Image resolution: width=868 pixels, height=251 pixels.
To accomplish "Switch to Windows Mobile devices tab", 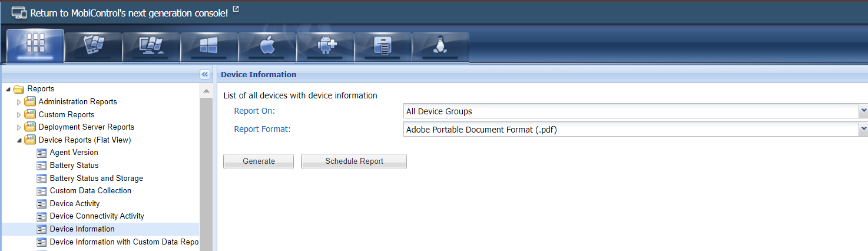I will coord(93,47).
